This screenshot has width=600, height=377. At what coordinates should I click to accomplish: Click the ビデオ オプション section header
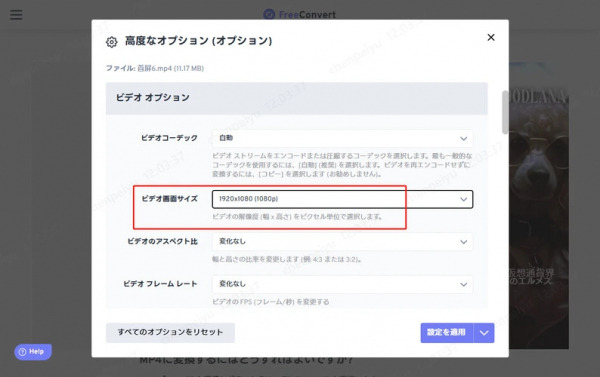[x=297, y=98]
